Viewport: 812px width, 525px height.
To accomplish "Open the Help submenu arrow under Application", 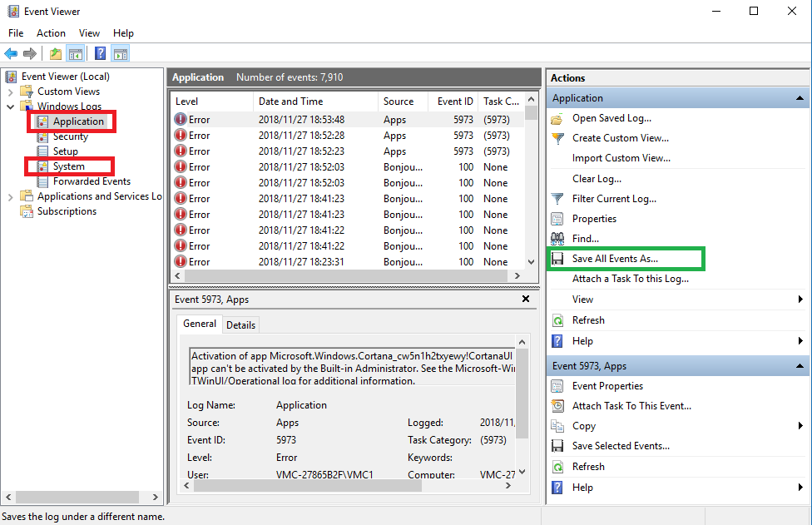I will point(800,340).
